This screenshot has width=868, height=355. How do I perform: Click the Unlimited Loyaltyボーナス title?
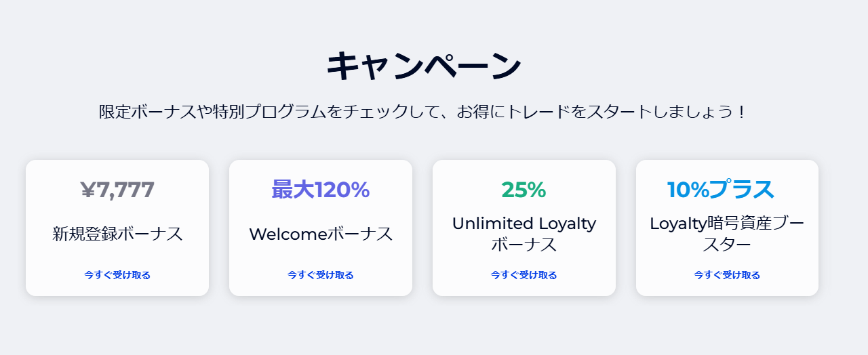(524, 234)
